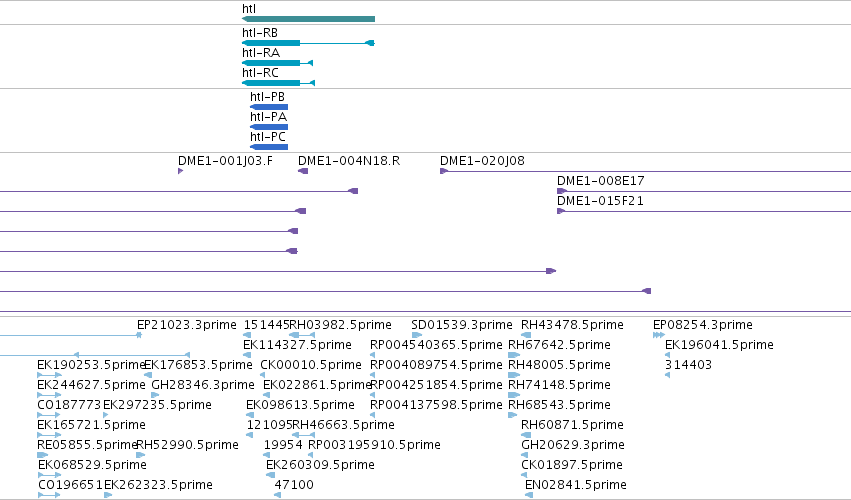Select the blue htl-PA protein bar
Viewport: 851px width, 500px height.
[x=269, y=127]
